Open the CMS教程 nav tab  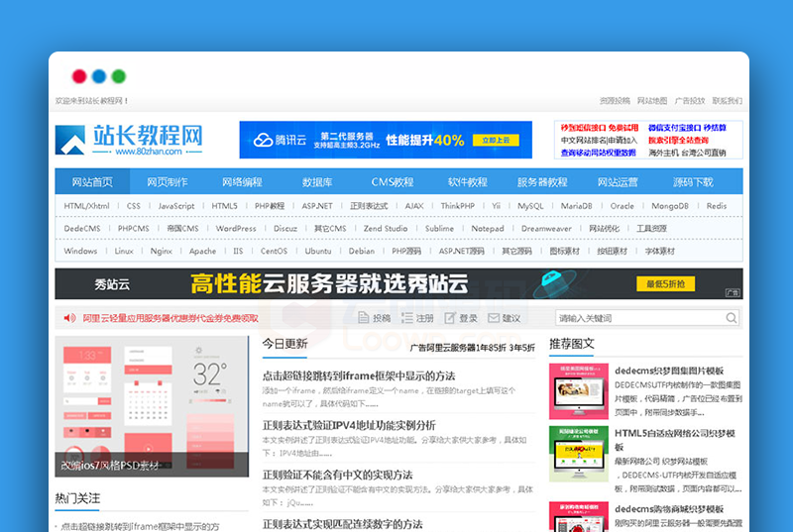point(393,182)
